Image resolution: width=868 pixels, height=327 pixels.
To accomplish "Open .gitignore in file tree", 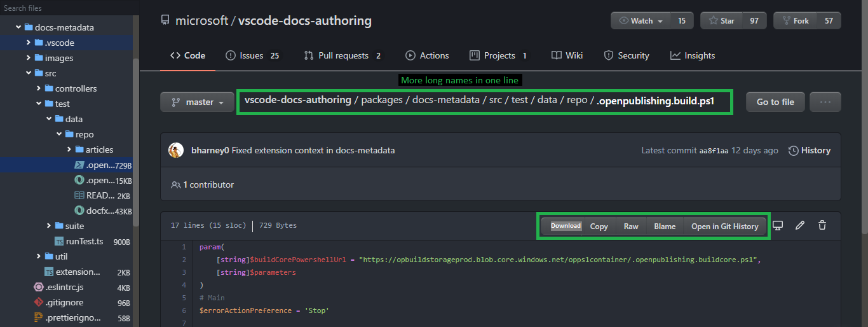I will pos(66,302).
